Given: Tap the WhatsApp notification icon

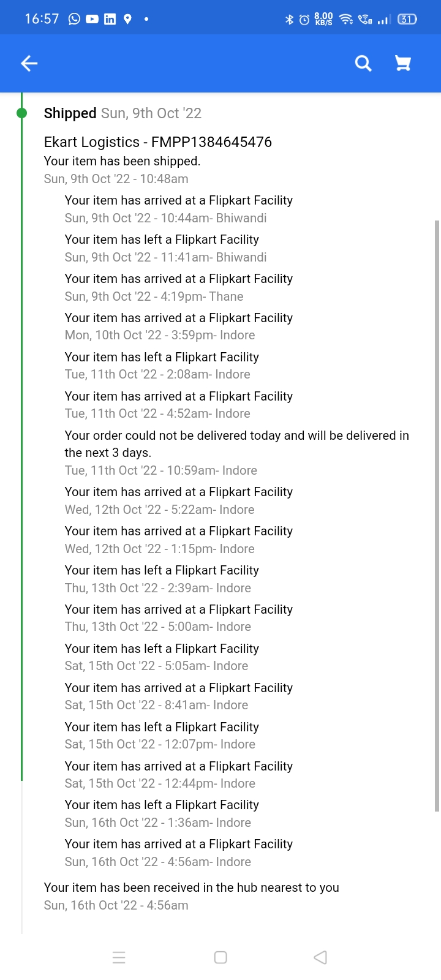Looking at the screenshot, I should point(74,19).
